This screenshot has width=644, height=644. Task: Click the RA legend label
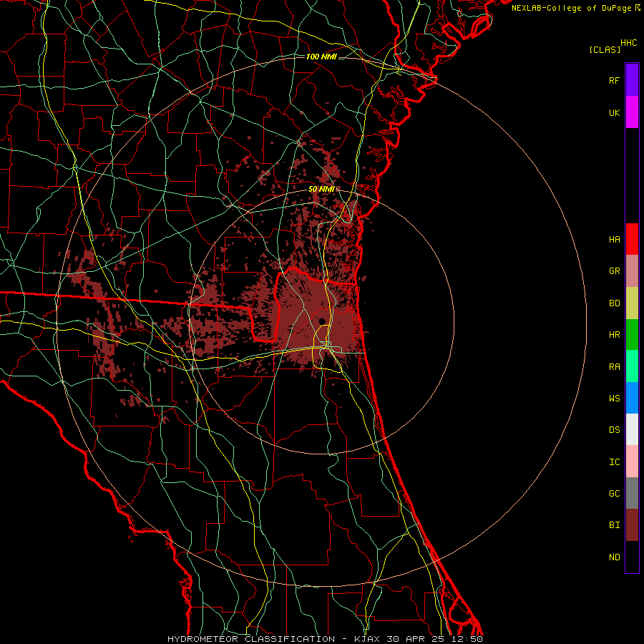[x=614, y=367]
